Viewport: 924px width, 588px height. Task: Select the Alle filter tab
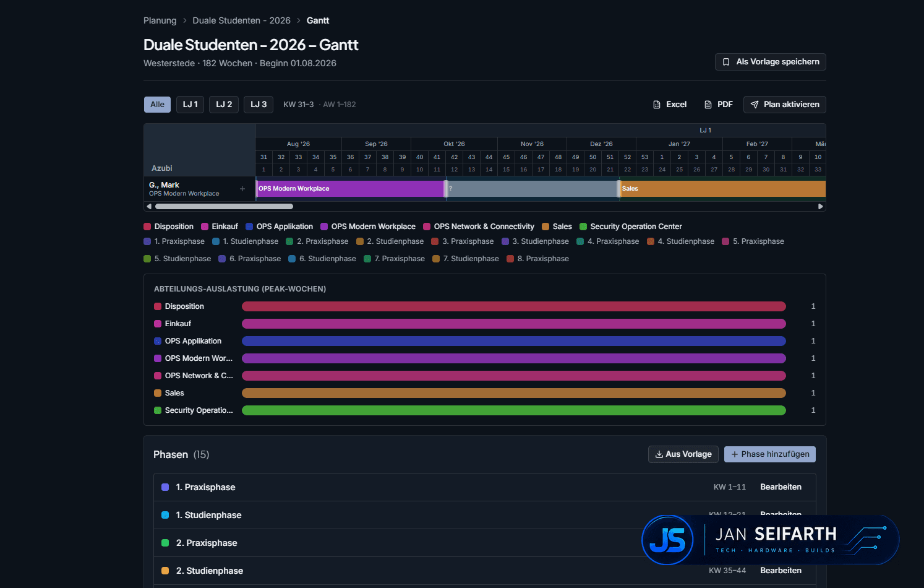(x=157, y=105)
